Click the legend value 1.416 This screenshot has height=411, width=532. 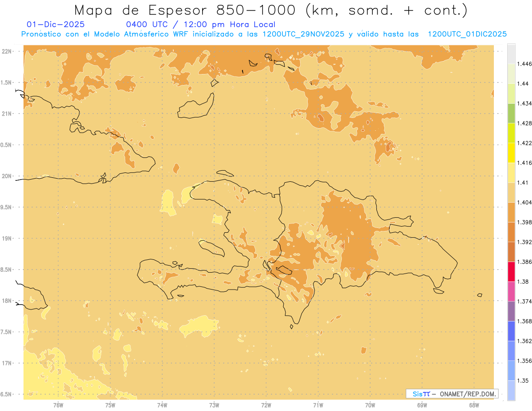pos(524,163)
